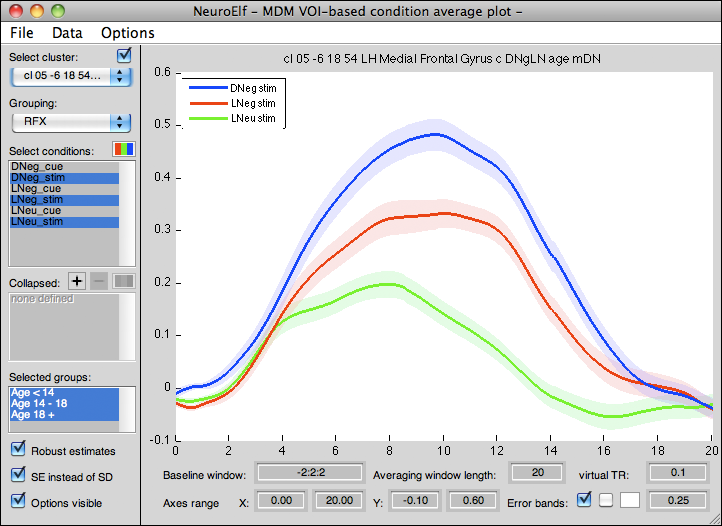Click the minus button next to Collapsed
The height and width of the screenshot is (526, 722).
[x=100, y=282]
